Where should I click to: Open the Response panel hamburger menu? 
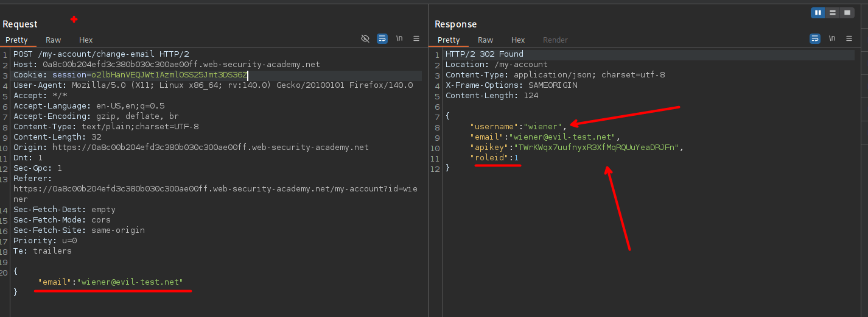tap(849, 38)
